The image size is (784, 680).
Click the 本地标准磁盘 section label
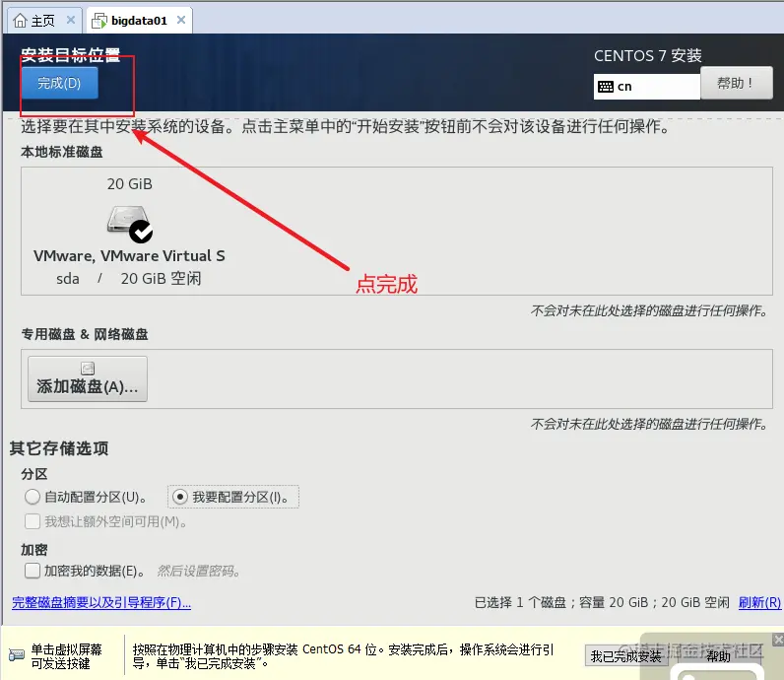pyautogui.click(x=62, y=152)
